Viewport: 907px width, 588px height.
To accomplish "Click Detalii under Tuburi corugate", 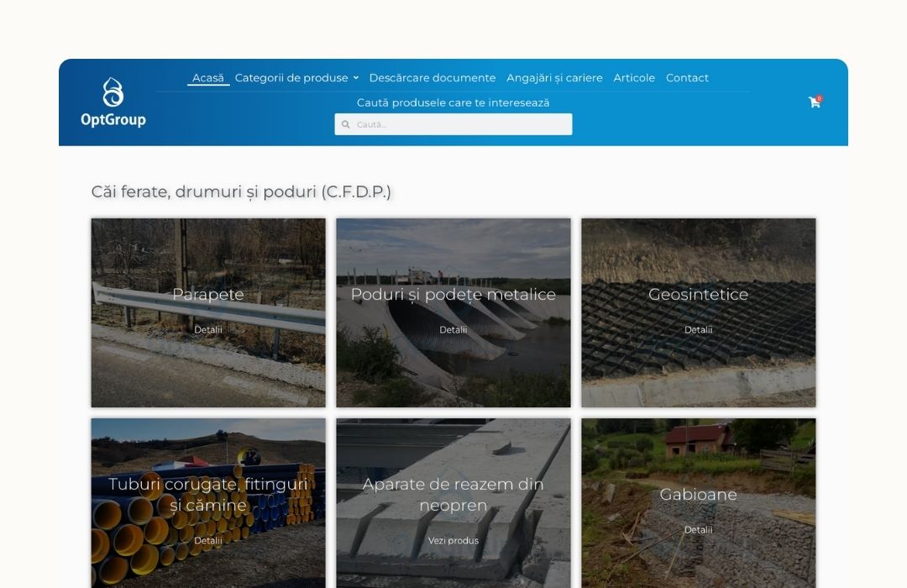I will tap(208, 541).
